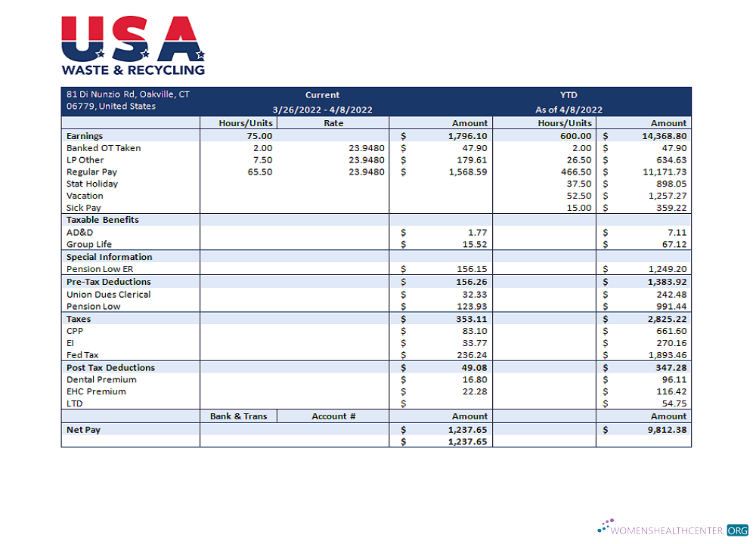Click the Regular Pay rate value 23.9480
This screenshot has width=756, height=544.
point(367,172)
